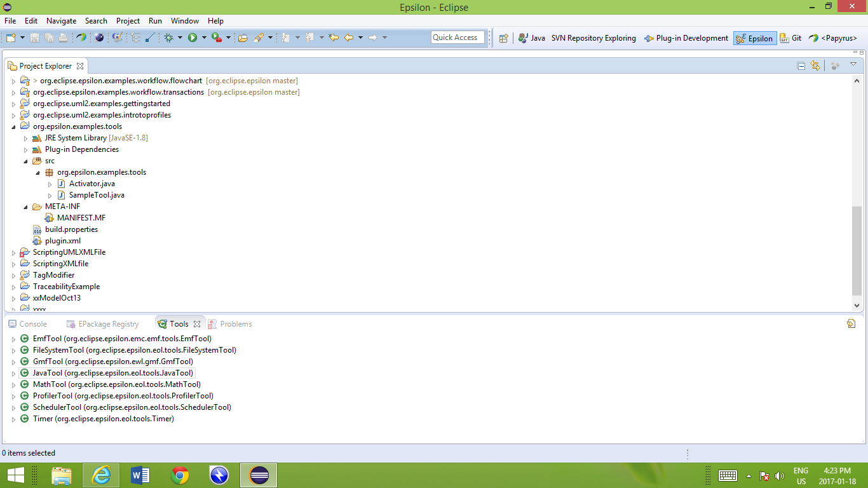This screenshot has width=868, height=488.
Task: Click the Save All toolbar icon
Action: pos(49,38)
